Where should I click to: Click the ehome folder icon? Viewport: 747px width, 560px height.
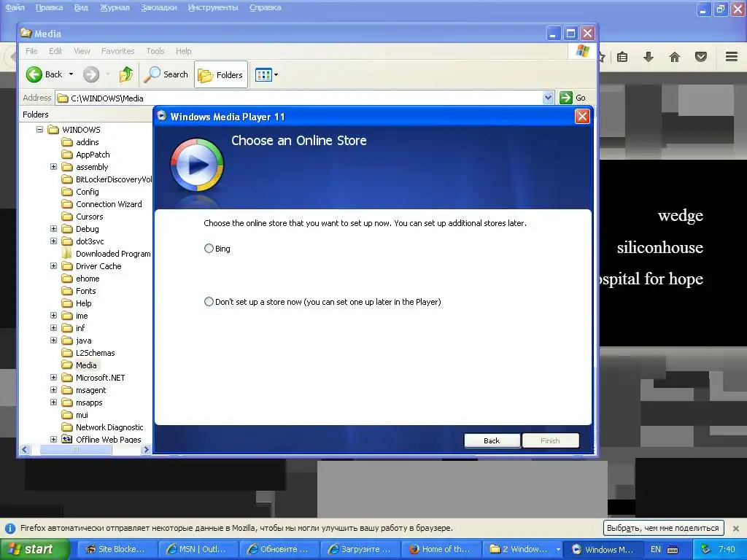pos(67,278)
